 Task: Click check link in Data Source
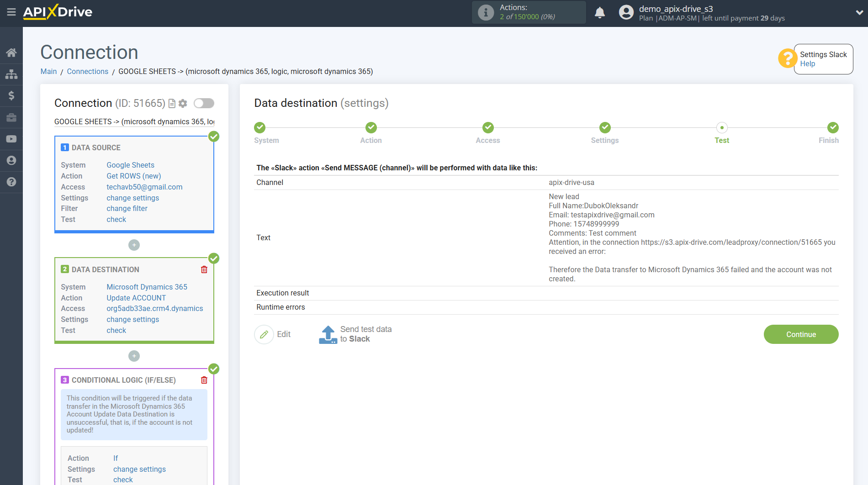[x=116, y=219]
